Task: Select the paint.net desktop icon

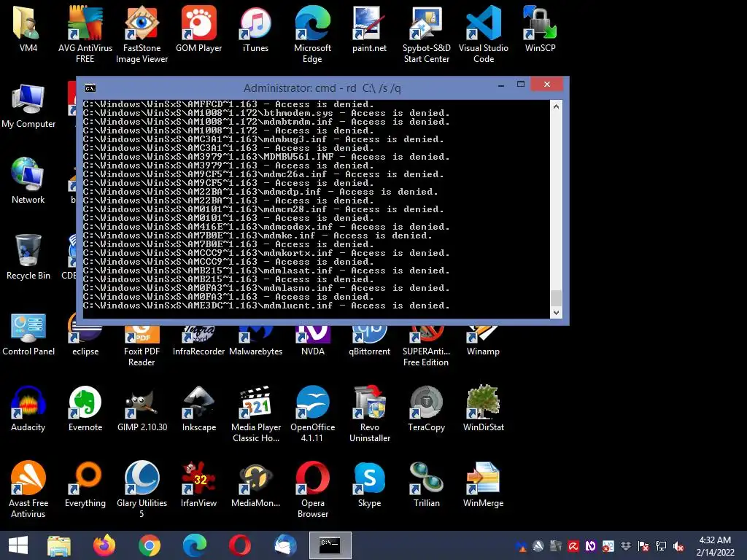Action: point(369,28)
